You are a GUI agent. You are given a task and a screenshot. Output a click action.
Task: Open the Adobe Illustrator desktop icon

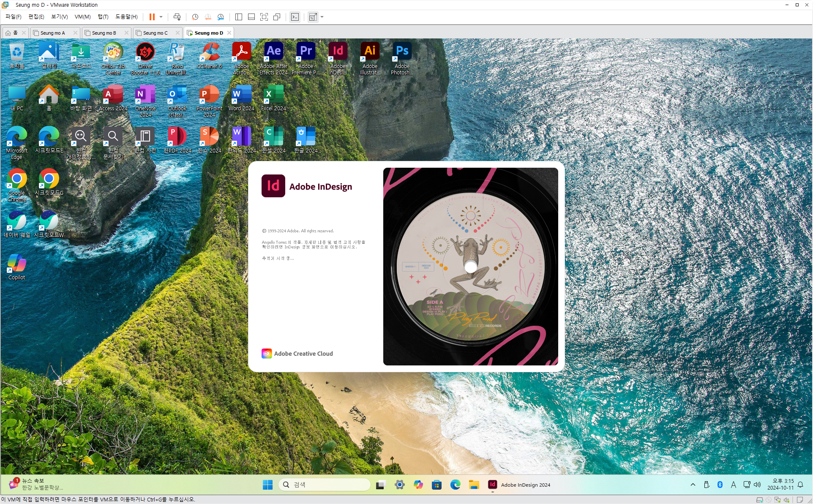tap(370, 58)
